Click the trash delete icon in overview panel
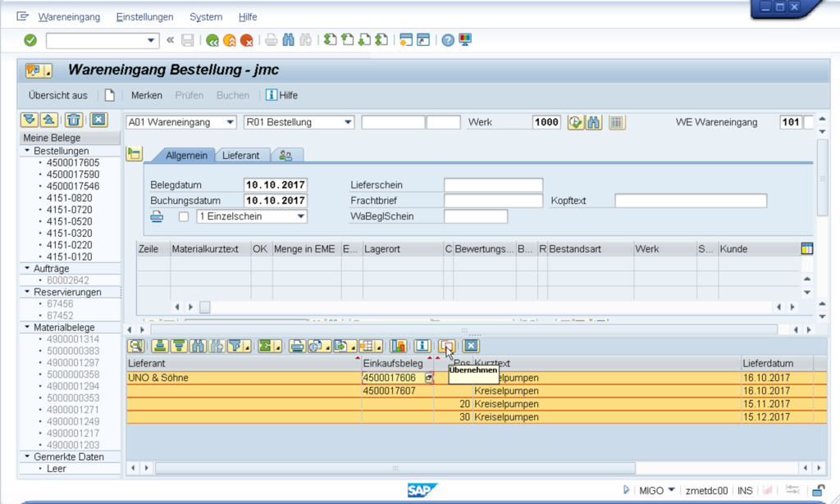The height and width of the screenshot is (504, 840). (74, 120)
